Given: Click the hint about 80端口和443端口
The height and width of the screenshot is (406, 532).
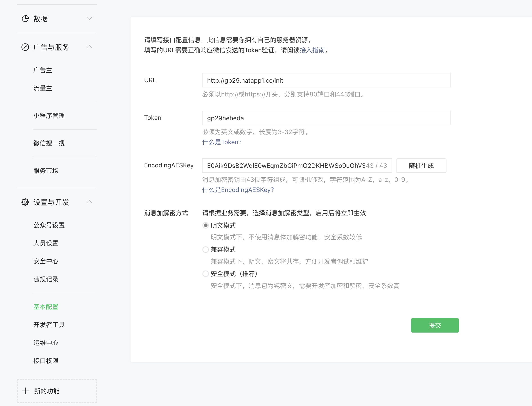Looking at the screenshot, I should [284, 94].
